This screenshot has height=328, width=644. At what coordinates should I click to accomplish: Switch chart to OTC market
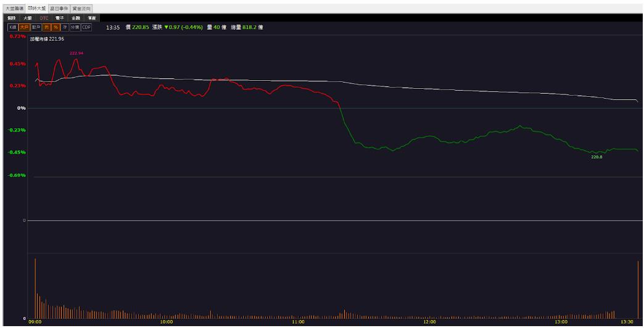tap(44, 18)
